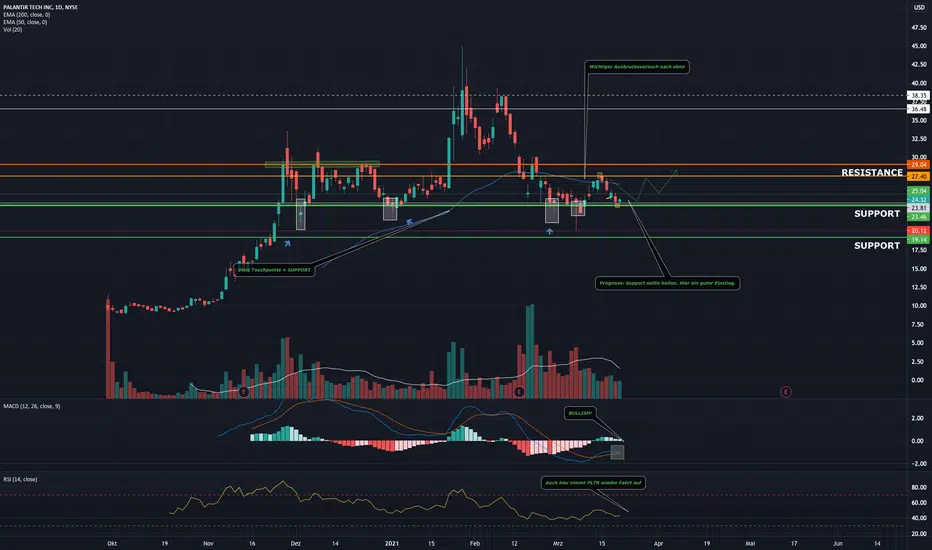Select the RSI (14, close) legend
Image resolution: width=932 pixels, height=550 pixels.
click(20, 479)
